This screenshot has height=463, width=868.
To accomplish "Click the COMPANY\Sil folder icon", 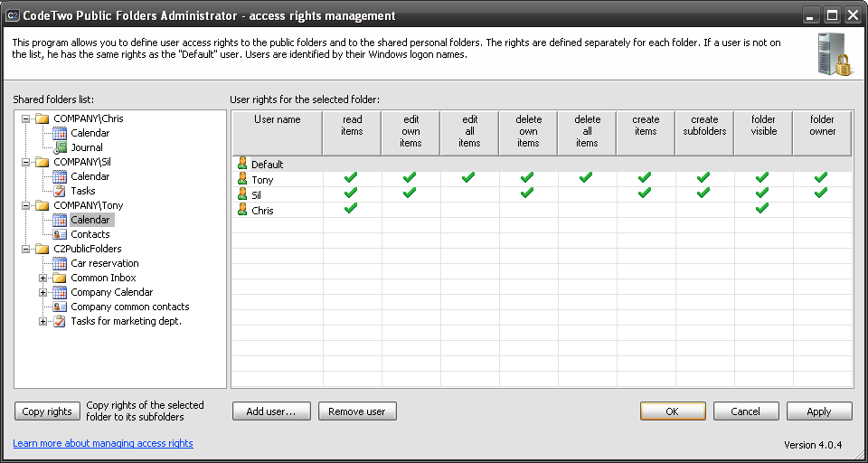I will [42, 162].
